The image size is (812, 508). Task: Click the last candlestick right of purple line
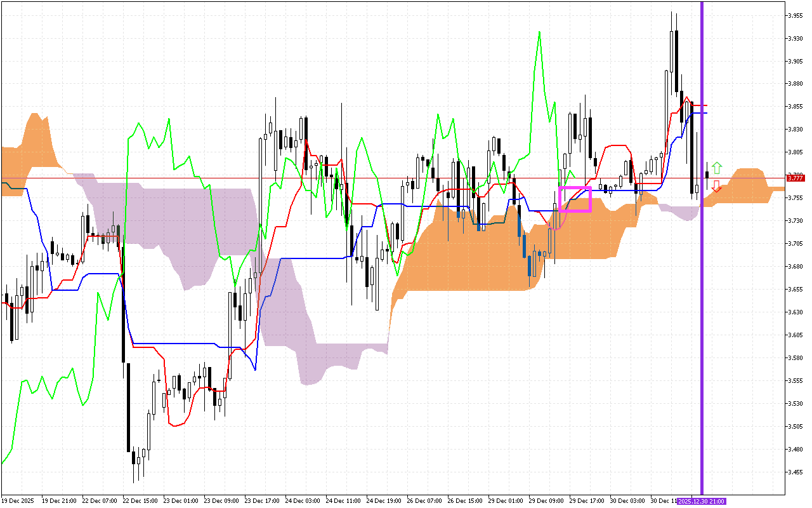point(707,175)
